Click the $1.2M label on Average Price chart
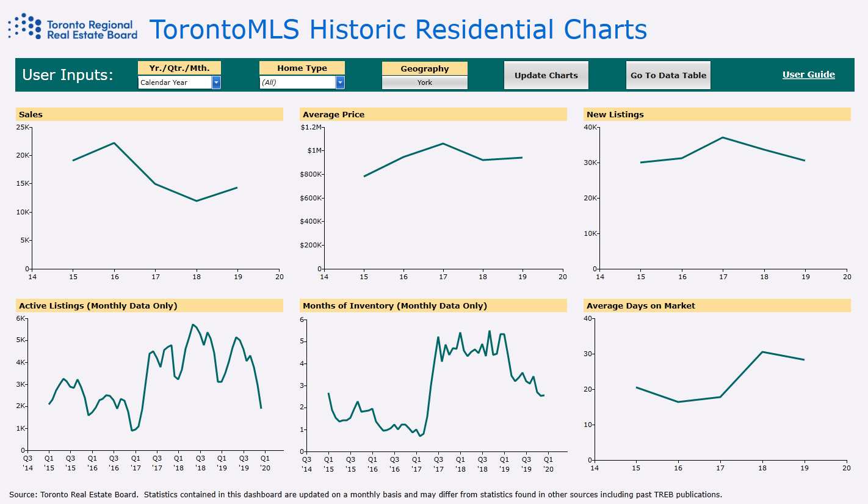The height and width of the screenshot is (504, 868). 311,127
